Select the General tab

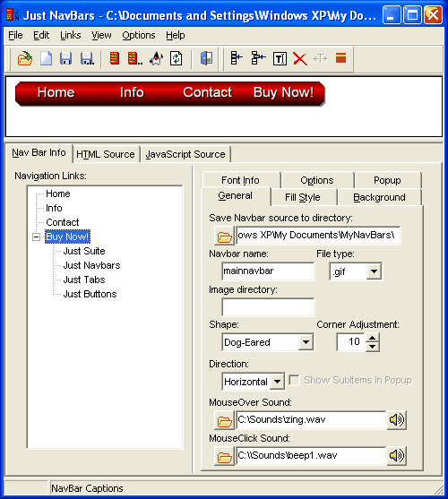[x=236, y=195]
